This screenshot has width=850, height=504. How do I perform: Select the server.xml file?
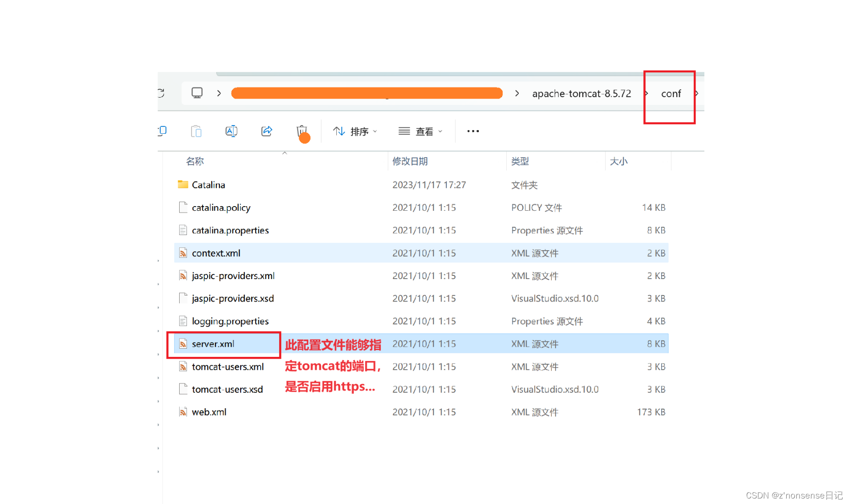(x=421, y=344)
